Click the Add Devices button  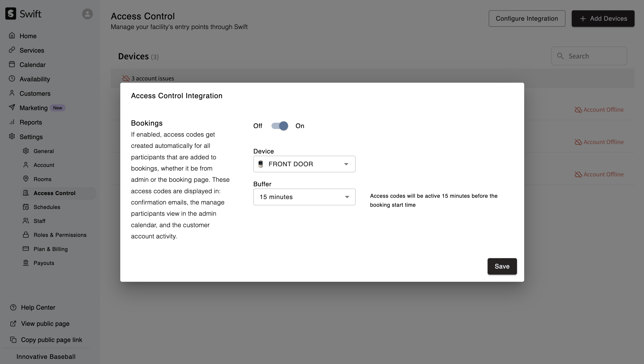[603, 18]
